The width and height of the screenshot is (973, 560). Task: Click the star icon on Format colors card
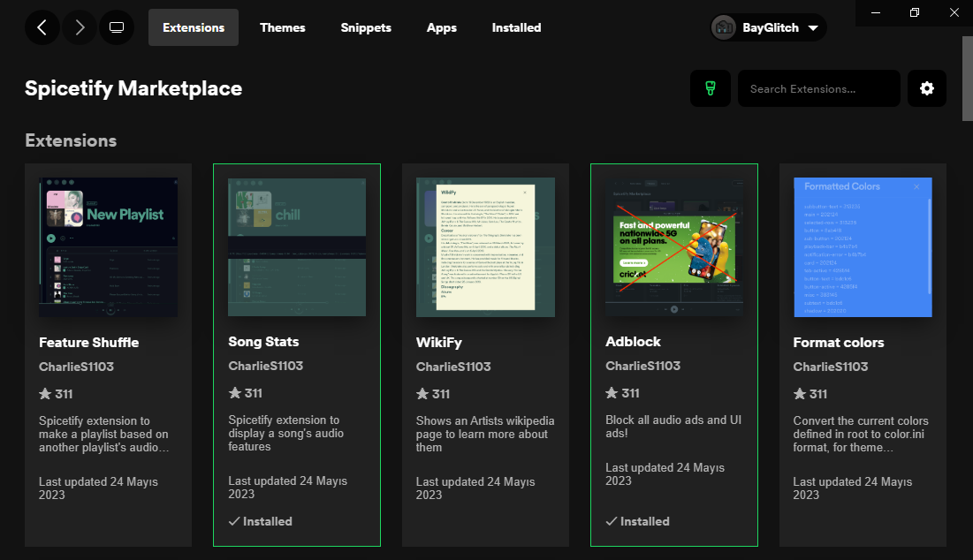pyautogui.click(x=799, y=394)
